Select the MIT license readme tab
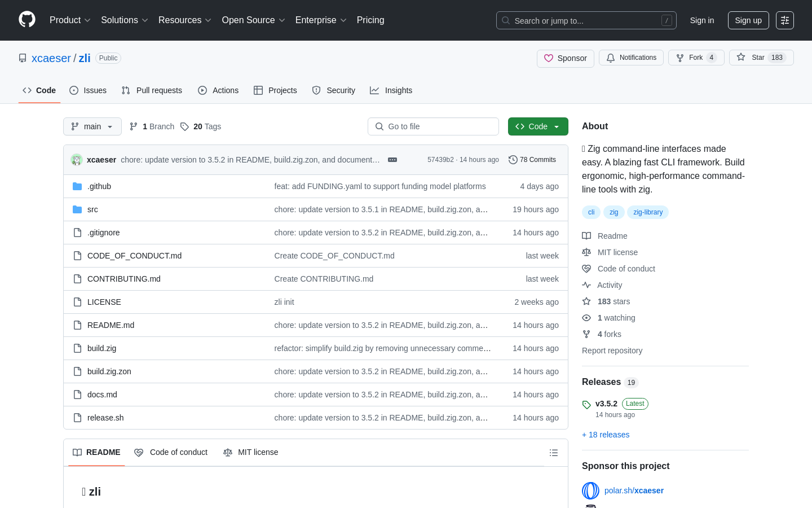Image resolution: width=812 pixels, height=508 pixels. pos(251,453)
